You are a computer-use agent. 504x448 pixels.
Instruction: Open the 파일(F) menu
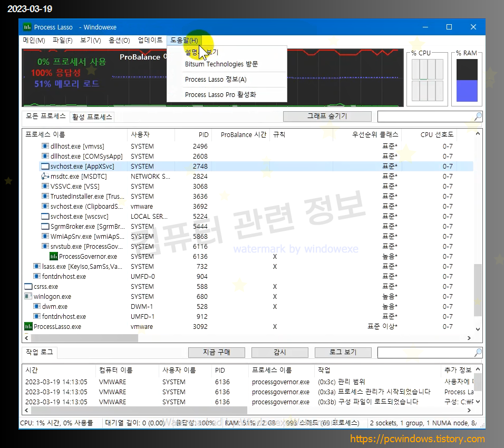(62, 40)
